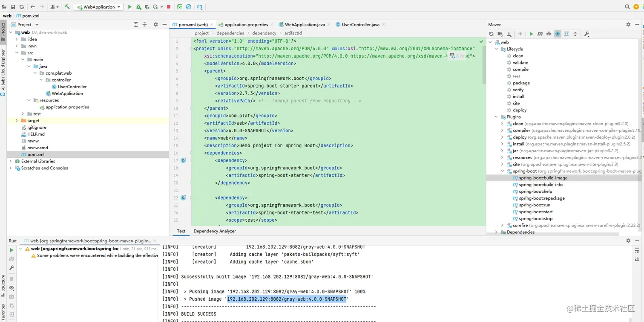Toggle the eye view filter in Run panel
644x322 pixels.
pos(11,288)
